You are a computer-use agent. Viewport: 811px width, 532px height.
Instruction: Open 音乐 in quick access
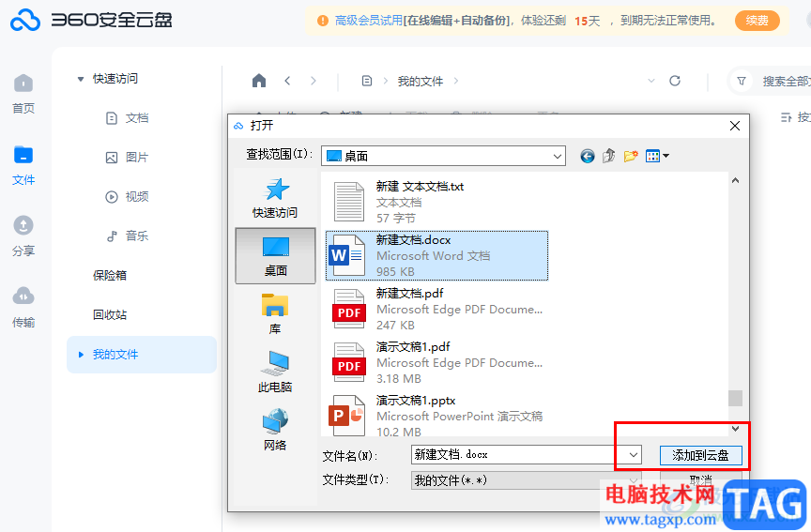pyautogui.click(x=128, y=236)
